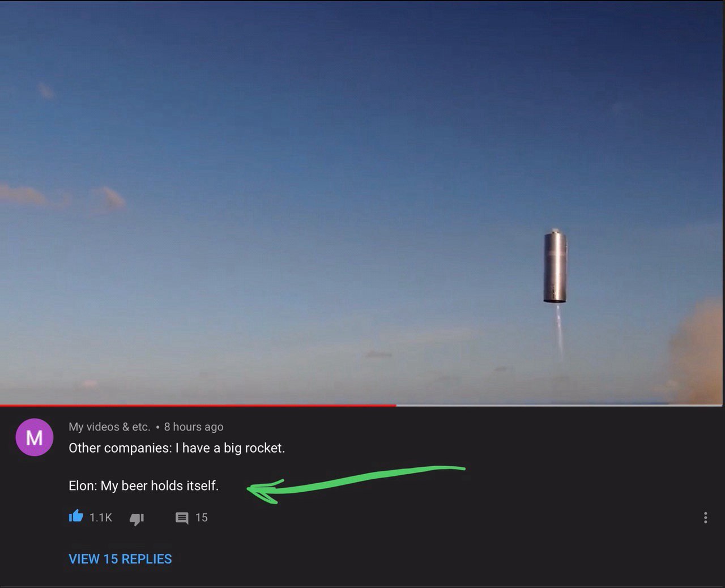Screen dimensions: 725x588
Task: Click the 1.1K like count
Action: coord(101,518)
